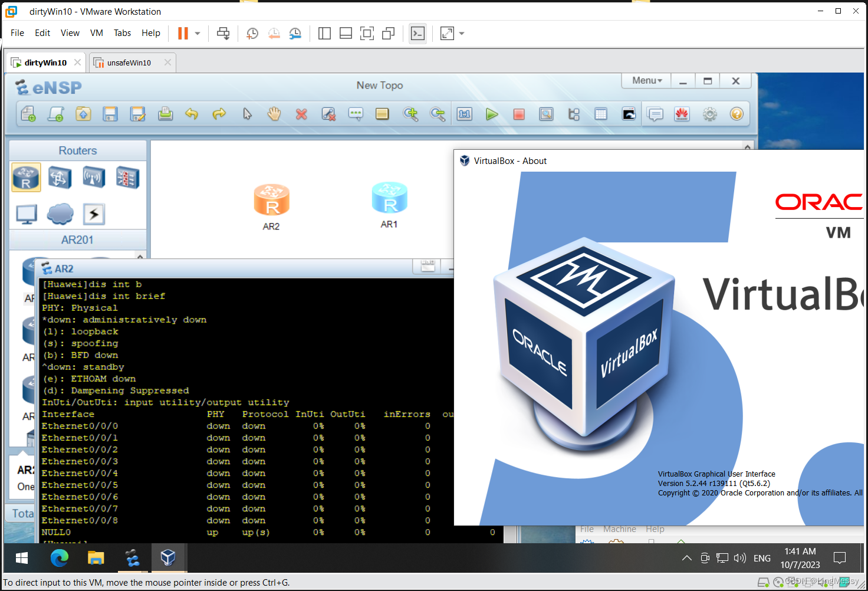Open the VMware Edit menu
The height and width of the screenshot is (591, 868).
42,33
